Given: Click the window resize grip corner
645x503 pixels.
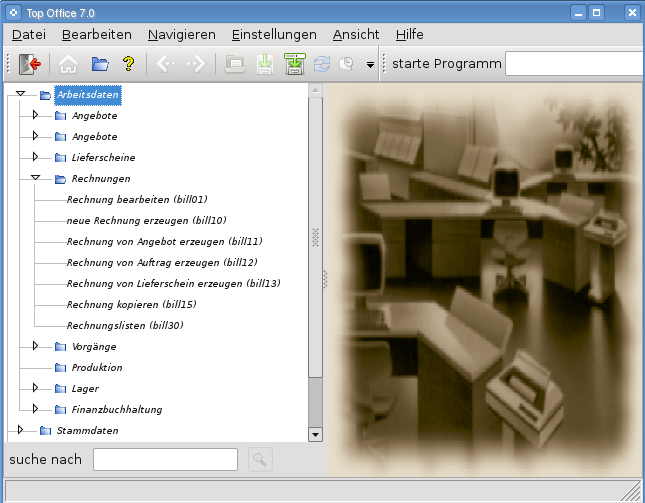Looking at the screenshot, I should click(632, 491).
